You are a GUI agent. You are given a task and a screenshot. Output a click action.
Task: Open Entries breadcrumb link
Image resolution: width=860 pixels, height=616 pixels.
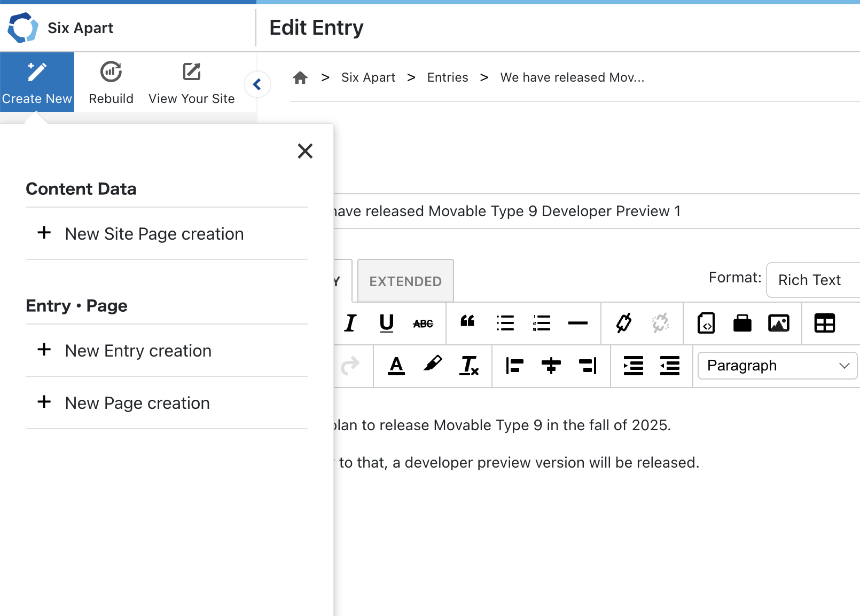pos(448,77)
